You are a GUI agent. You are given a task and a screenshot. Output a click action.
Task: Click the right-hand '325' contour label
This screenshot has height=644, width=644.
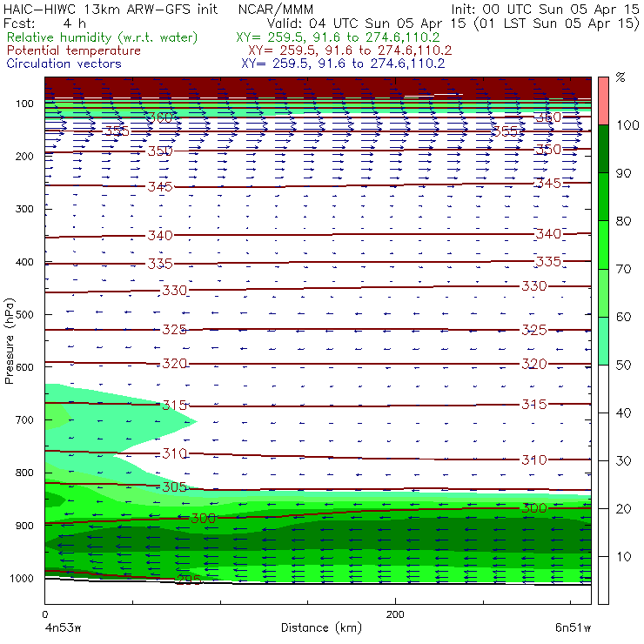click(534, 330)
